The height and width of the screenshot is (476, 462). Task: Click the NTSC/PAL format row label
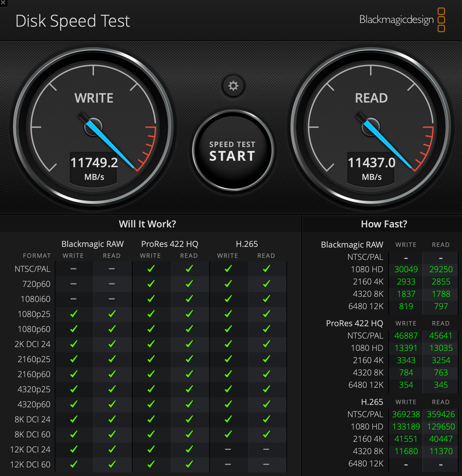[32, 269]
